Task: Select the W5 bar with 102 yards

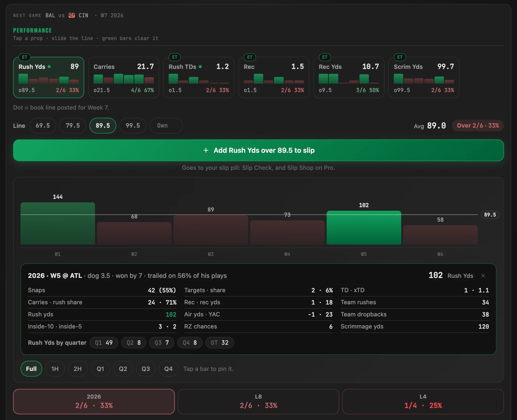Action: [x=364, y=228]
